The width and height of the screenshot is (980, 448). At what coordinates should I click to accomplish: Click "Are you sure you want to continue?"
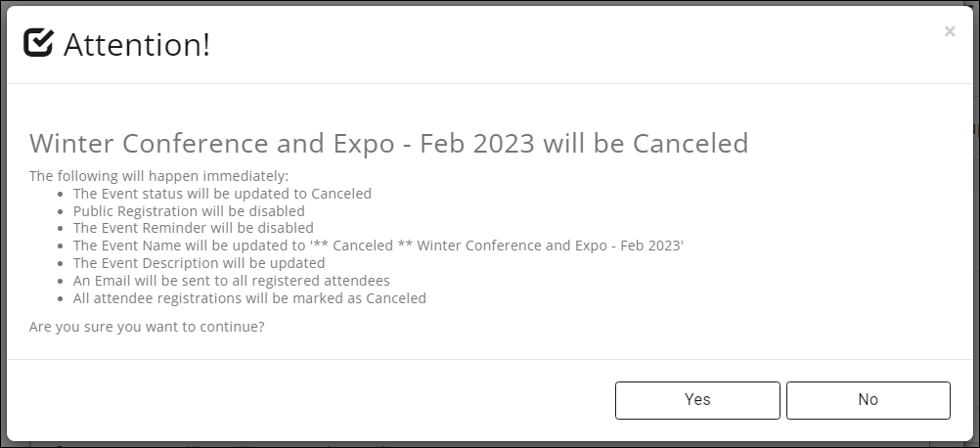tap(147, 327)
